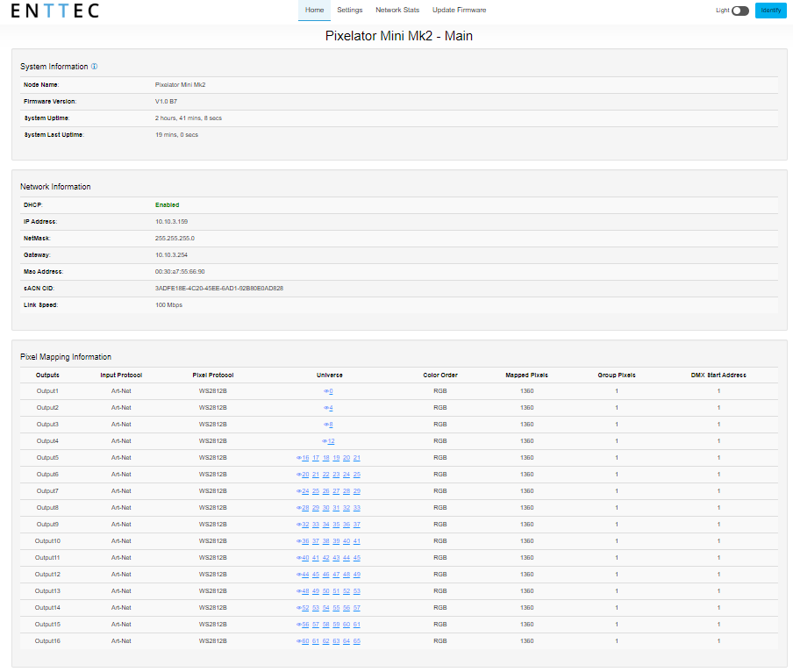Viewport: 793px width, 672px height.
Task: Open universe 16 link in Output5 row
Action: coord(305,458)
